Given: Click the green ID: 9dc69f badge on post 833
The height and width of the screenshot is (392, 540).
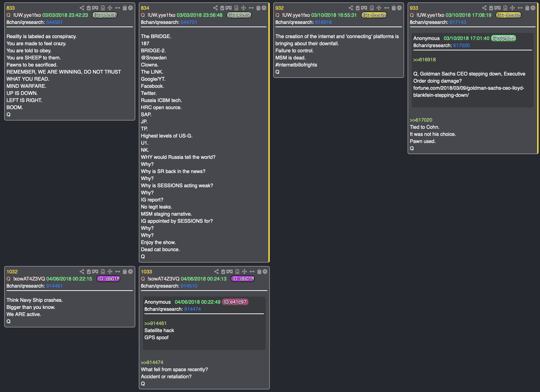Looking at the screenshot, I should (105, 15).
